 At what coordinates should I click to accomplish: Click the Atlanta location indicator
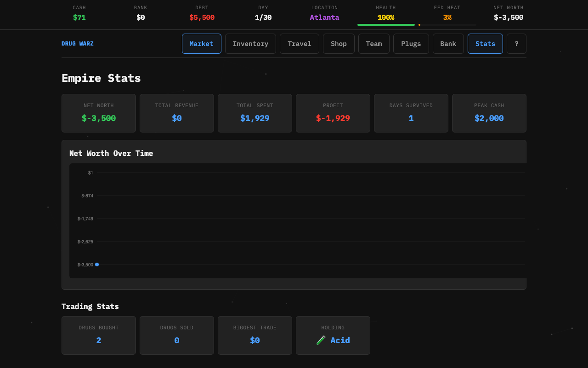(x=324, y=17)
